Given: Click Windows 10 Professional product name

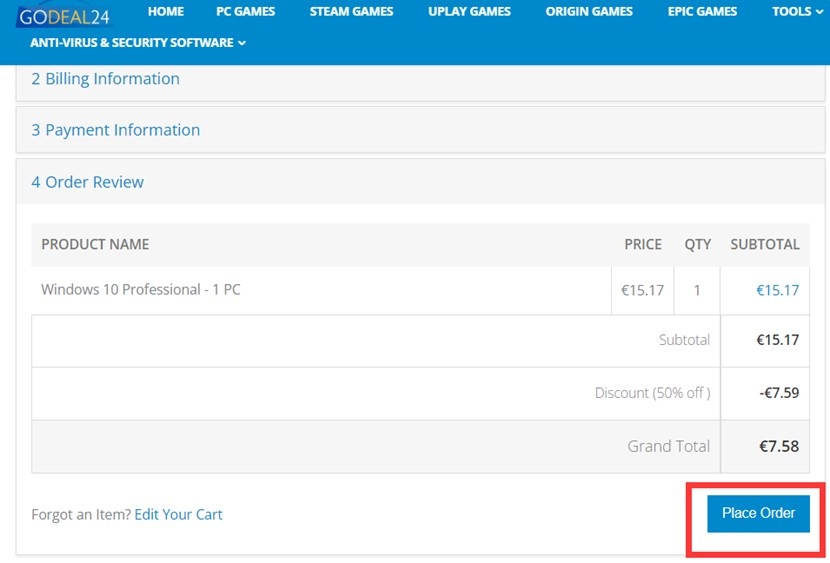Looking at the screenshot, I should click(141, 290).
